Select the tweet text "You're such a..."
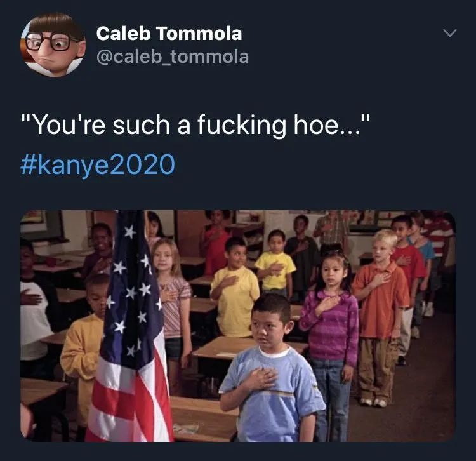Screen dimensions: 476x461 point(196,125)
